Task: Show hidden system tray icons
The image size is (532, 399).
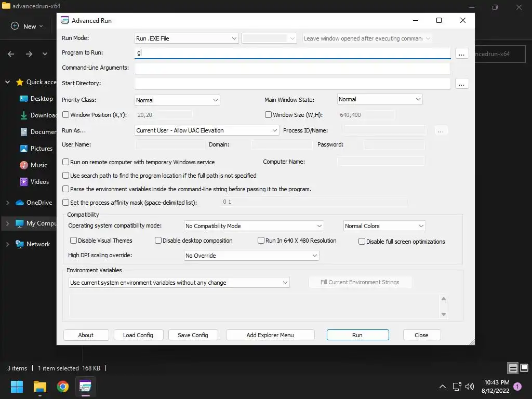Action: tap(443, 387)
